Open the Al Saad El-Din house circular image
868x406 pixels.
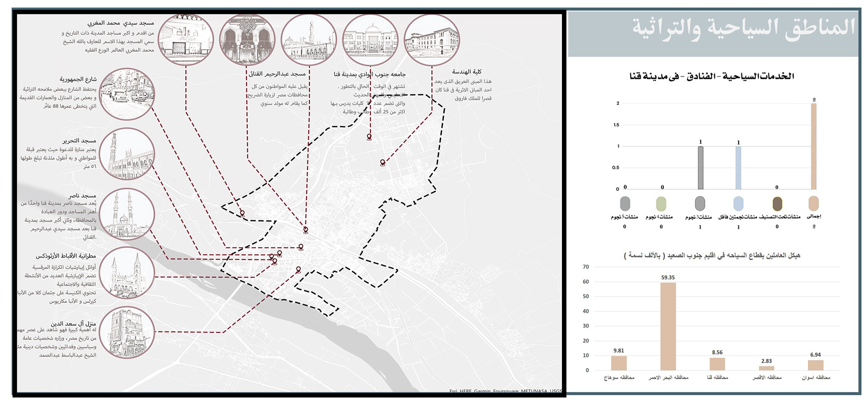coord(127,333)
